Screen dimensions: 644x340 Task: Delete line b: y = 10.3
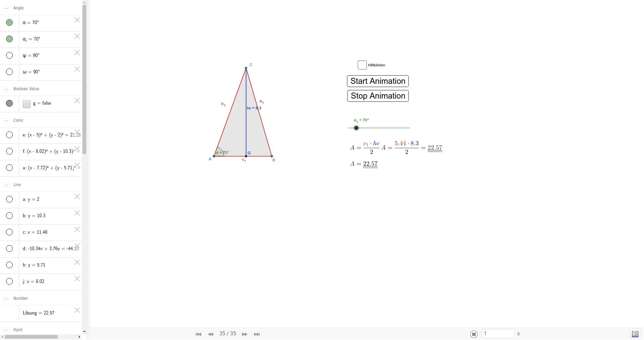[x=77, y=213]
